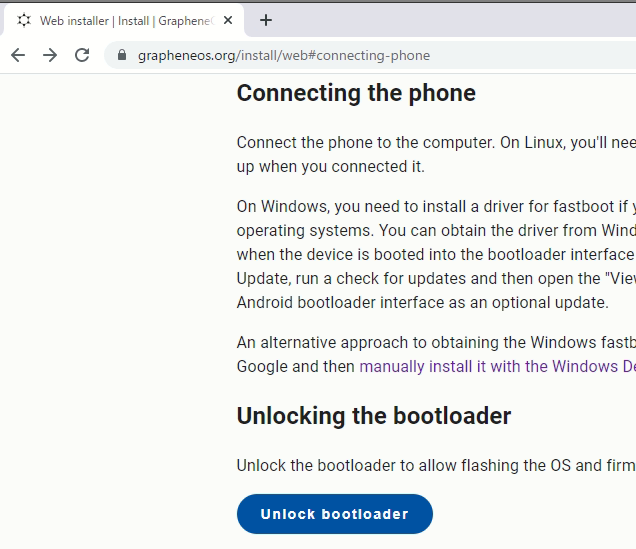Close the Web installer tab

(x=229, y=20)
